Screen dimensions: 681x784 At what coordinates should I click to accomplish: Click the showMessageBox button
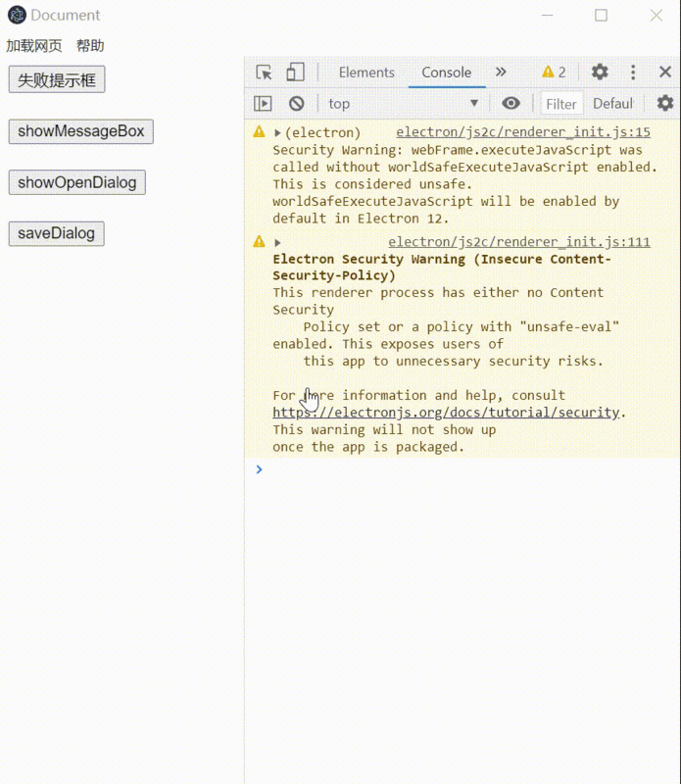click(x=81, y=131)
